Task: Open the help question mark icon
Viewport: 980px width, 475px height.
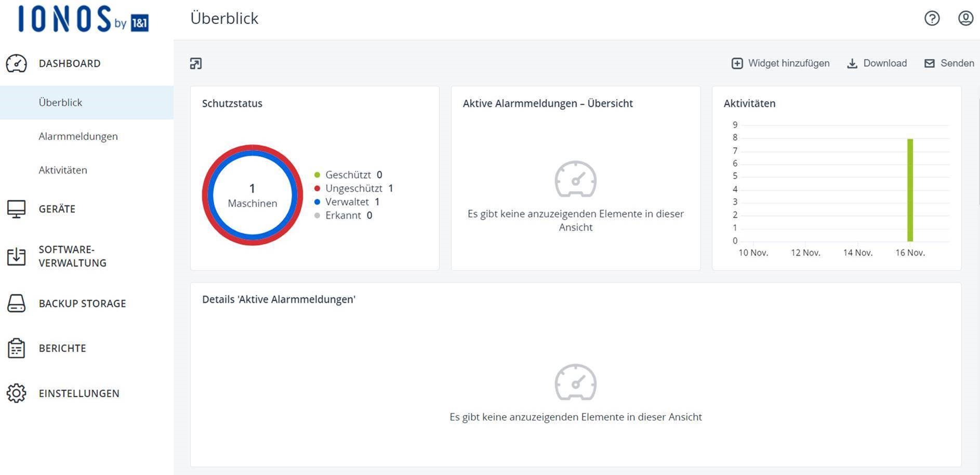Action: (x=932, y=19)
